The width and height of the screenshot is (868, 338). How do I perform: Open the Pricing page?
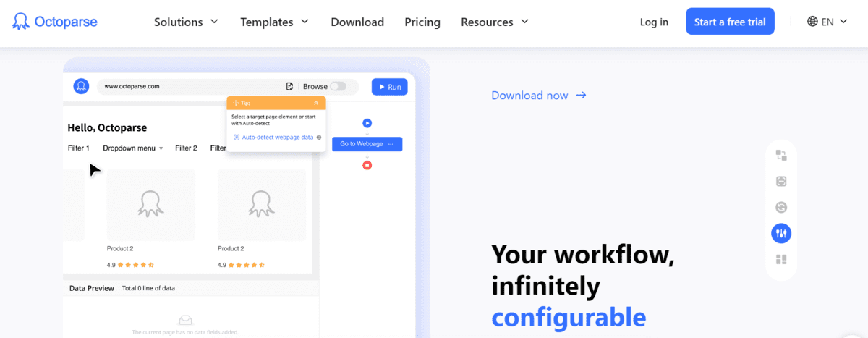[422, 22]
